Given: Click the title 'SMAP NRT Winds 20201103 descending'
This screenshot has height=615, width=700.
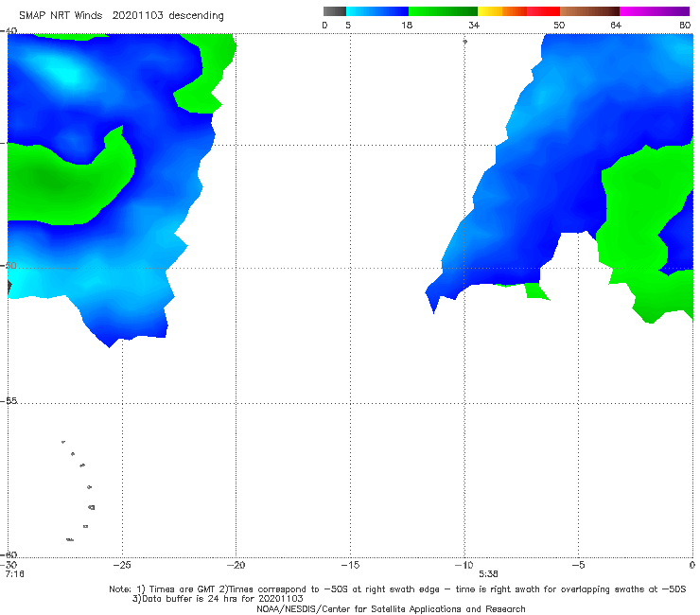Looking at the screenshot, I should (121, 16).
